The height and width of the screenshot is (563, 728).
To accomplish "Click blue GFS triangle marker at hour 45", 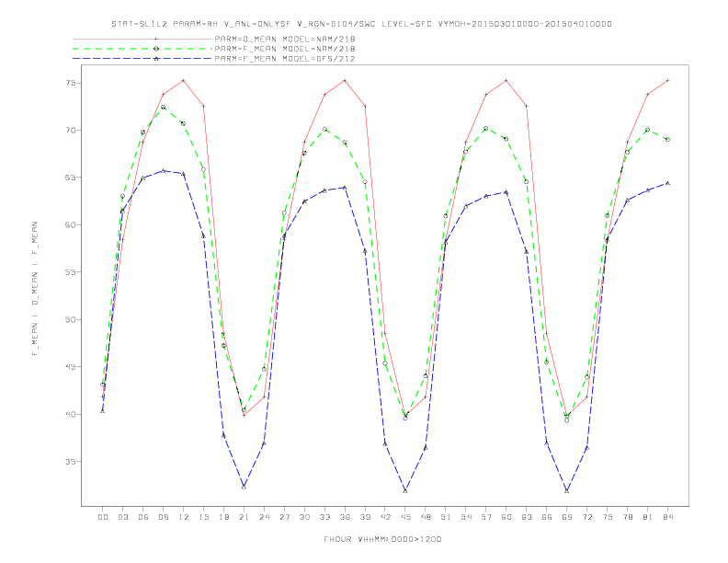I will point(405,490).
